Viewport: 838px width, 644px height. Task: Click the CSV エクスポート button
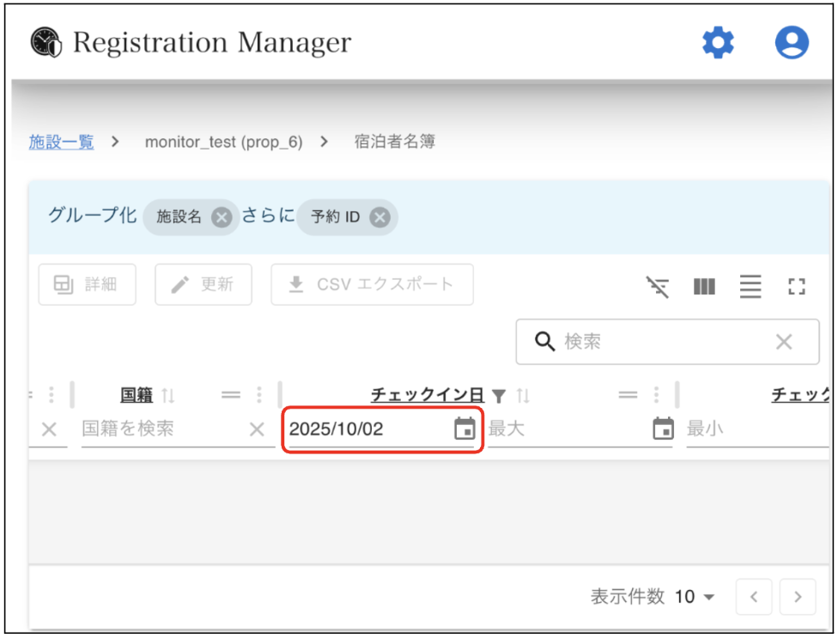[x=372, y=284]
